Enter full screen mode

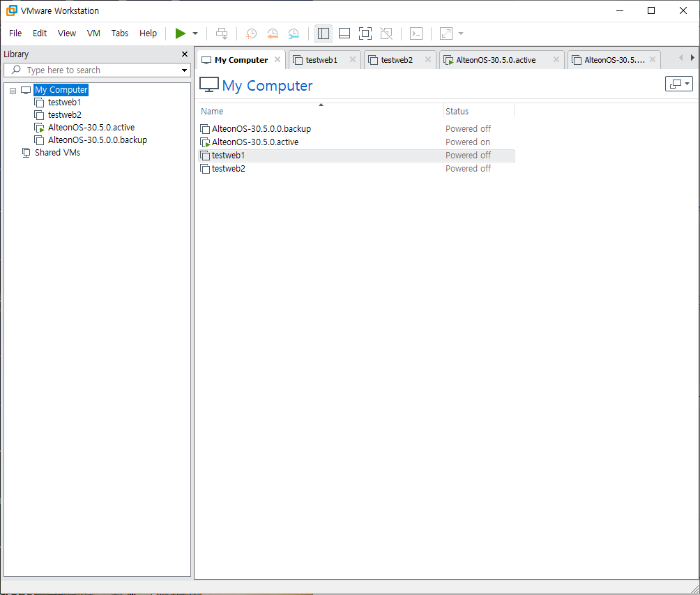coord(365,33)
